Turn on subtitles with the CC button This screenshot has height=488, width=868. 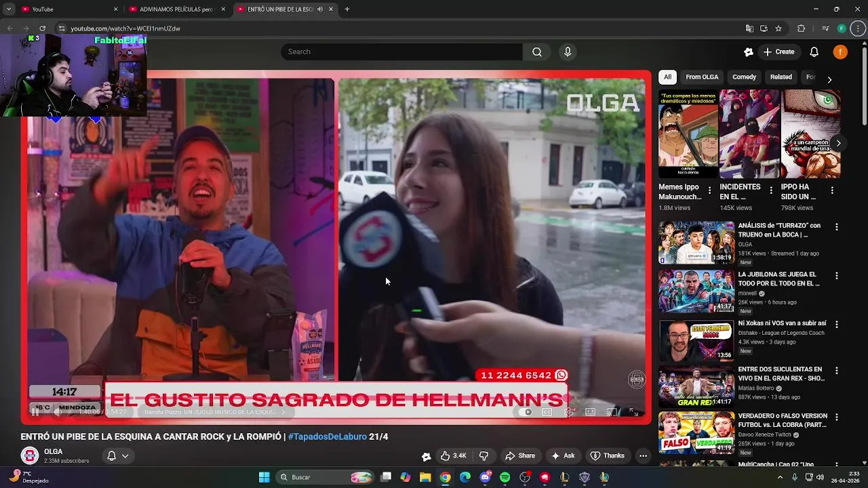coord(547,411)
